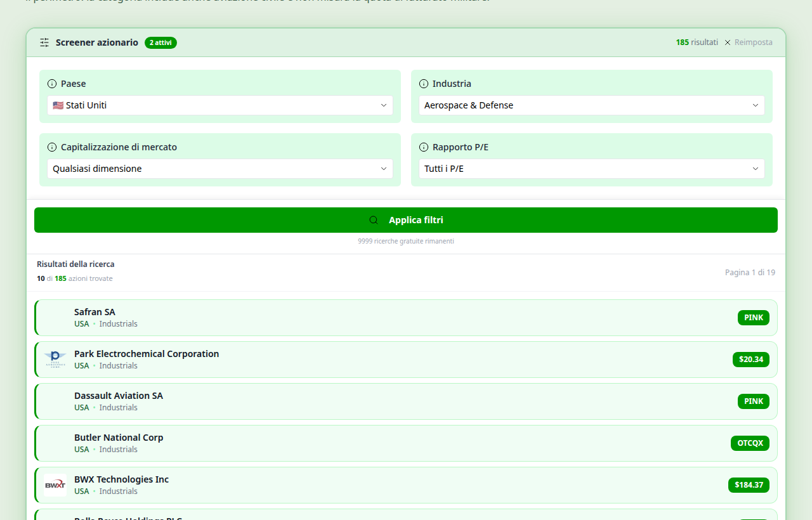Viewport: 812px width, 520px height.
Task: Open the Butler National Corp result
Action: pos(406,443)
